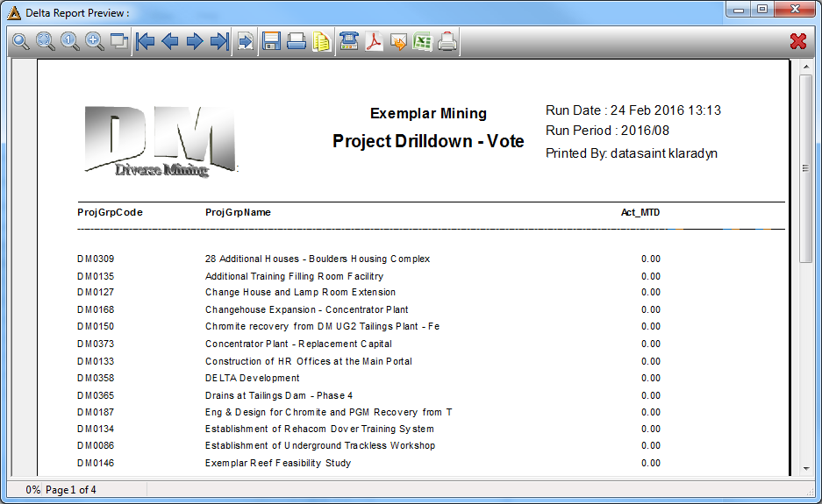Go to next page arrow
Screen dimensions: 822x504
pyautogui.click(x=195, y=41)
